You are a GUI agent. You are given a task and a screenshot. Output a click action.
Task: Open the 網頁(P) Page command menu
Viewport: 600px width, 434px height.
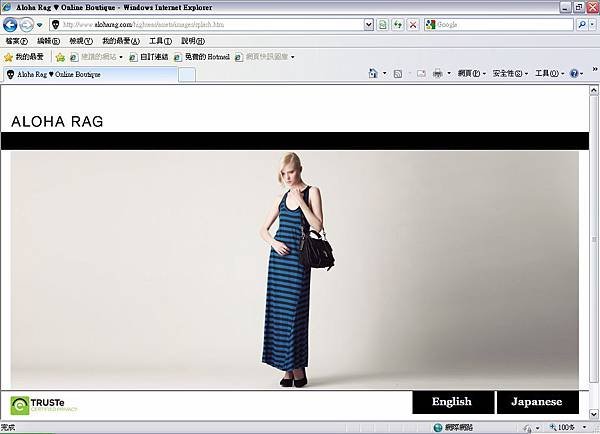[472, 73]
